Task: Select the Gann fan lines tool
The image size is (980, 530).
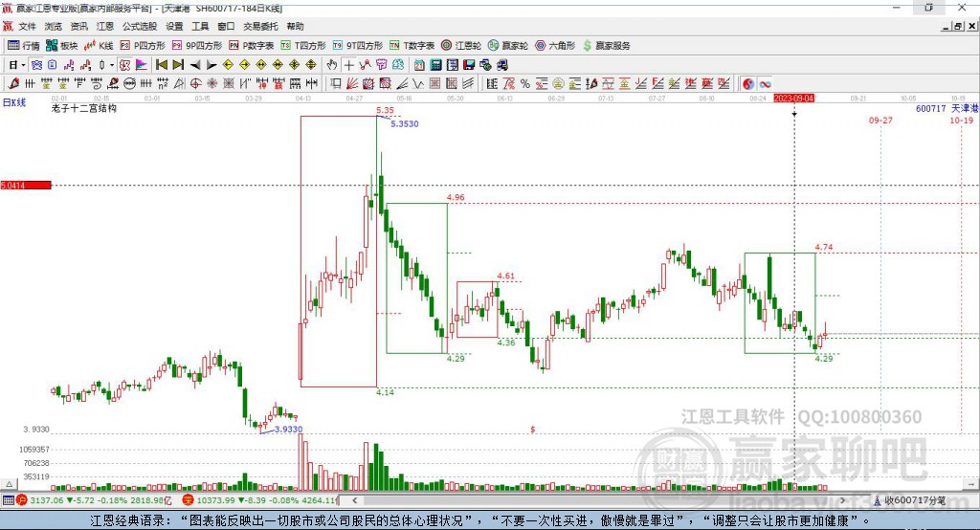Action: pos(352,83)
